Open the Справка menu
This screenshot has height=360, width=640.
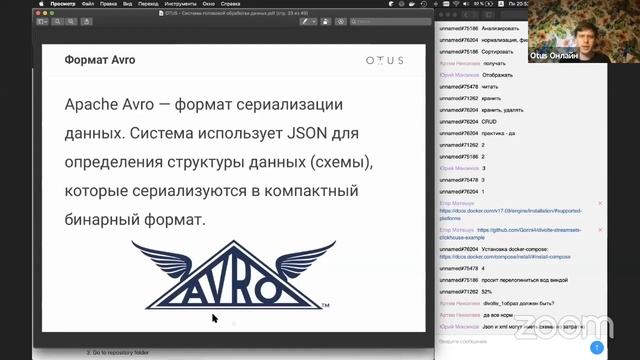pos(231,4)
